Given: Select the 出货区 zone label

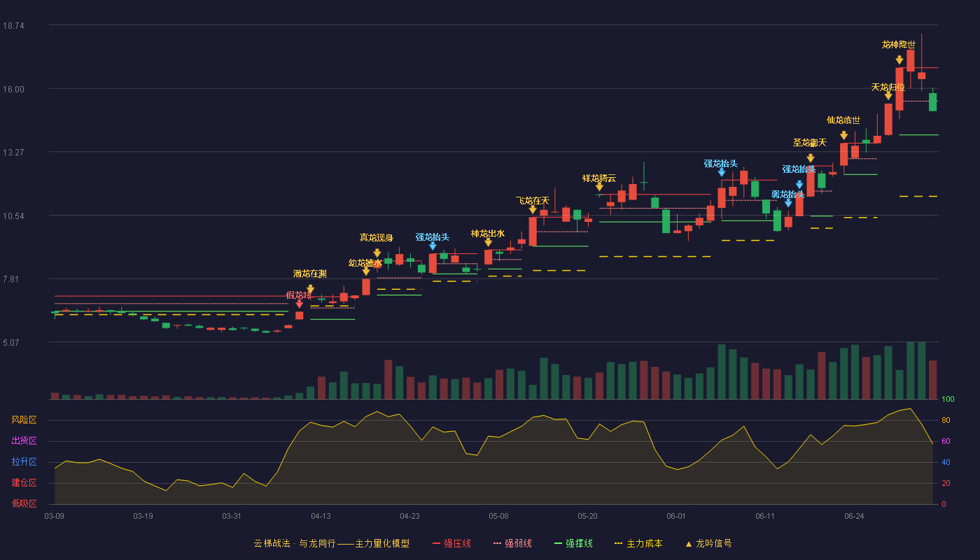Looking at the screenshot, I should [24, 441].
